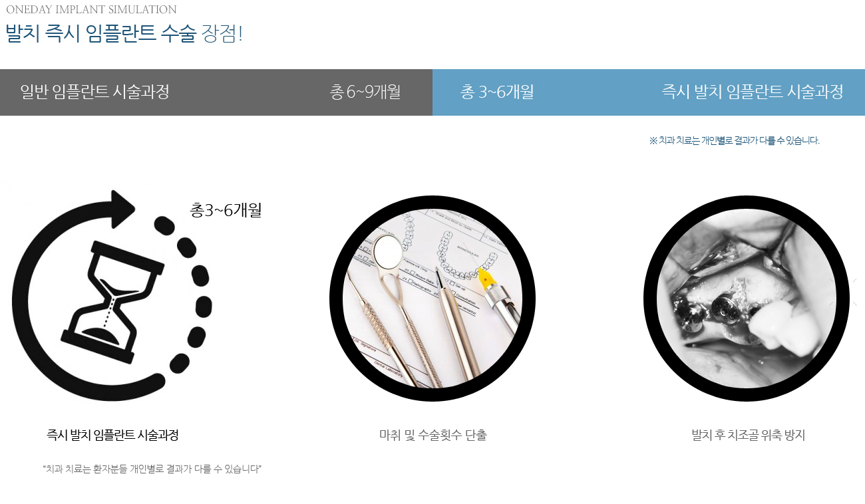Select the implant surgery circular photo

[x=747, y=299]
